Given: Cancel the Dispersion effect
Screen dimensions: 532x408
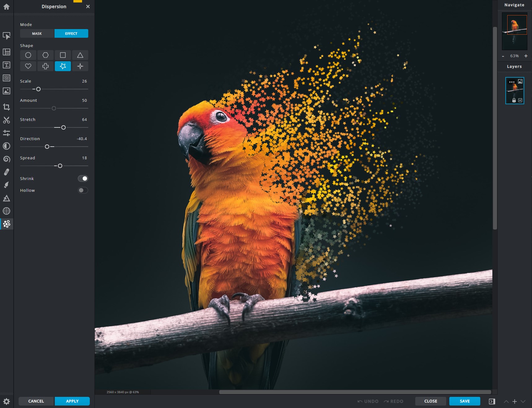Looking at the screenshot, I should pos(36,401).
